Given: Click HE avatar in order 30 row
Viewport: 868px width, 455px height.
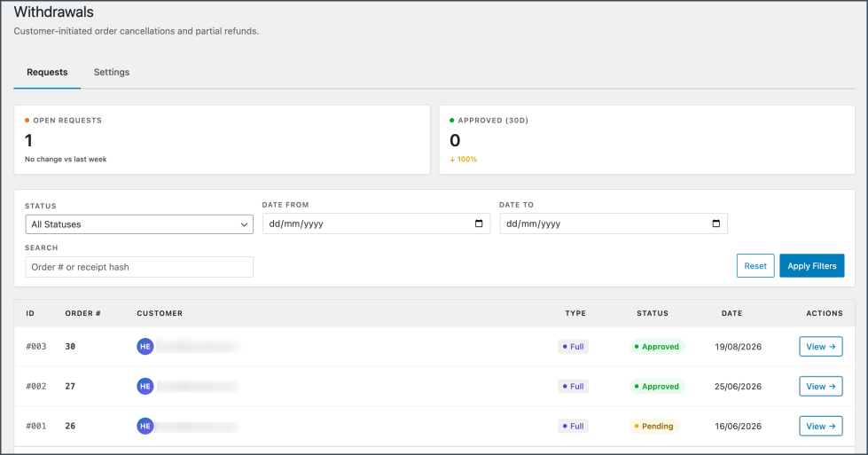Looking at the screenshot, I should 145,347.
